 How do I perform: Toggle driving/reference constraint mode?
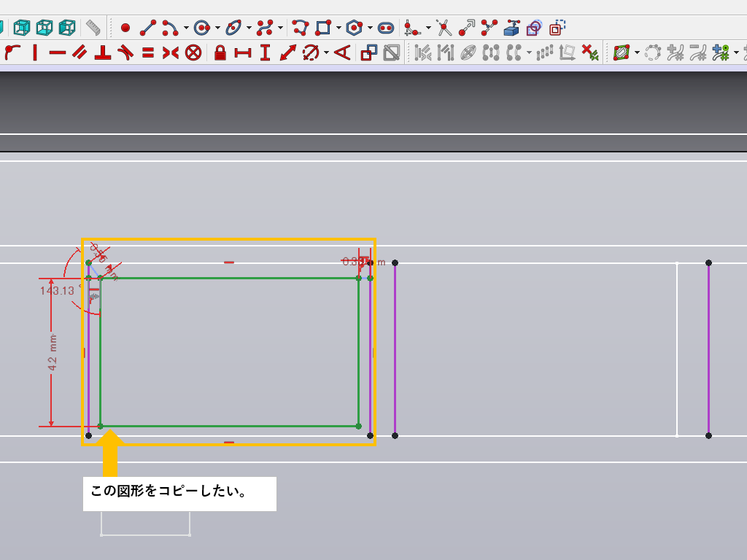point(369,52)
